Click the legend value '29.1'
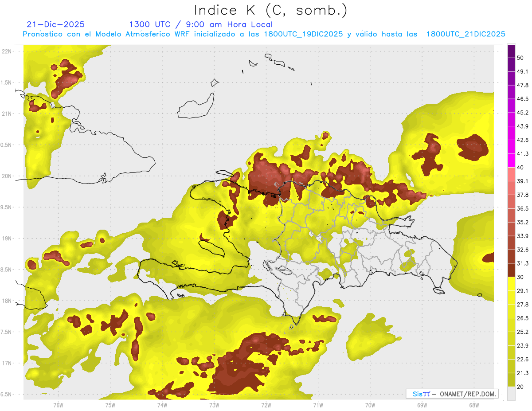This screenshot has height=411, width=532. tap(523, 291)
